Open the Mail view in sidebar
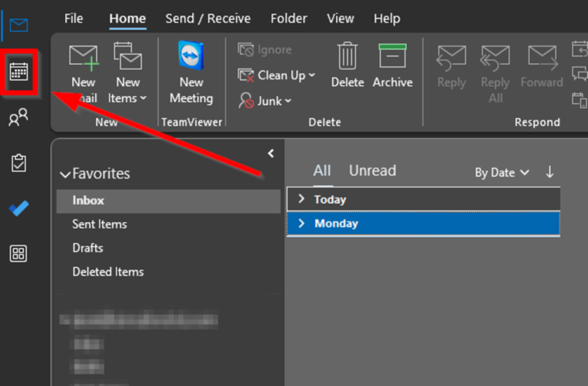The width and height of the screenshot is (588, 386). [19, 25]
